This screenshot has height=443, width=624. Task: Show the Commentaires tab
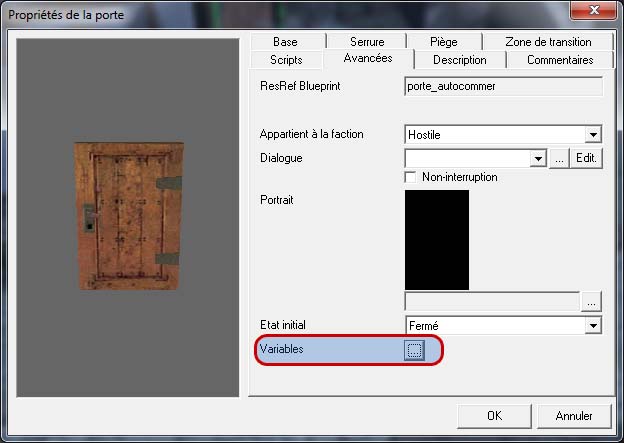click(560, 60)
